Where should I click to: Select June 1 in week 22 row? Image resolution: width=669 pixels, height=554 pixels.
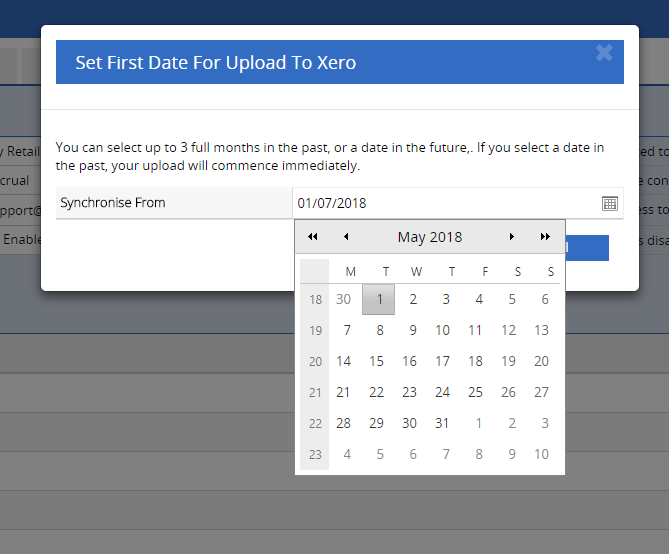tap(477, 423)
